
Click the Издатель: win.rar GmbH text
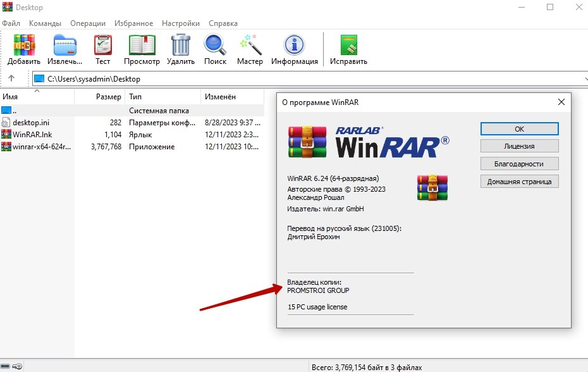[326, 209]
